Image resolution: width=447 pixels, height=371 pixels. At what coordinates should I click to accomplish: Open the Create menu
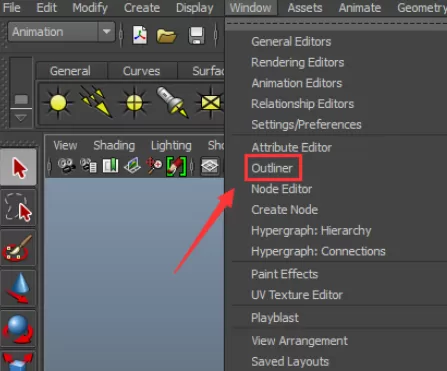(142, 7)
